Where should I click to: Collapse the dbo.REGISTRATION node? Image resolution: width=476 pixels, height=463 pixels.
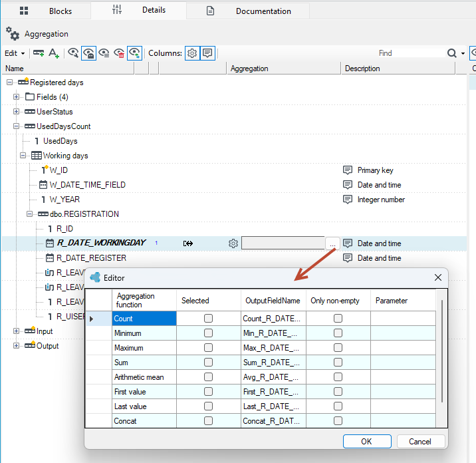(x=30, y=214)
